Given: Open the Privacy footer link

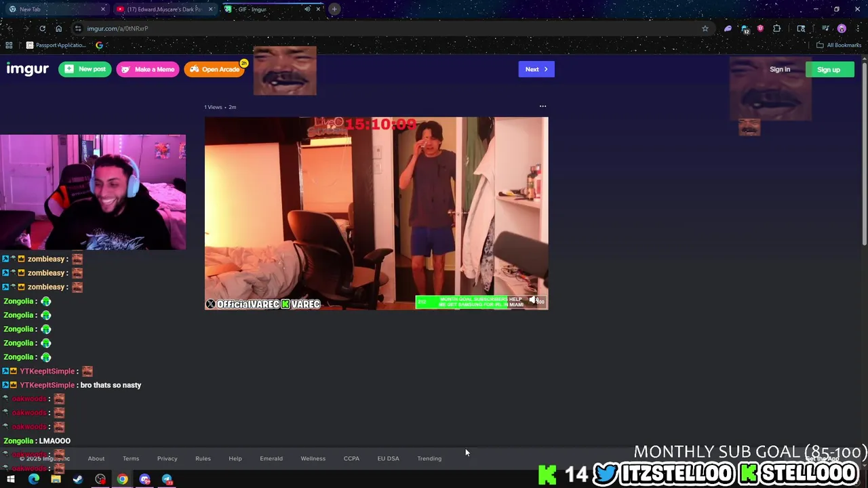Looking at the screenshot, I should click(x=167, y=458).
